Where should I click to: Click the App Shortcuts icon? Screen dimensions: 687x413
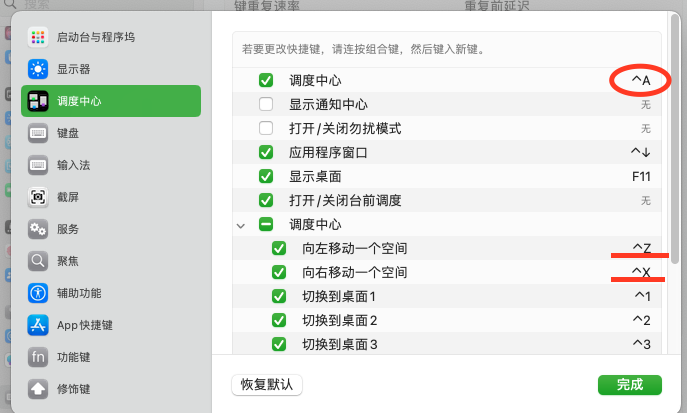tap(38, 325)
